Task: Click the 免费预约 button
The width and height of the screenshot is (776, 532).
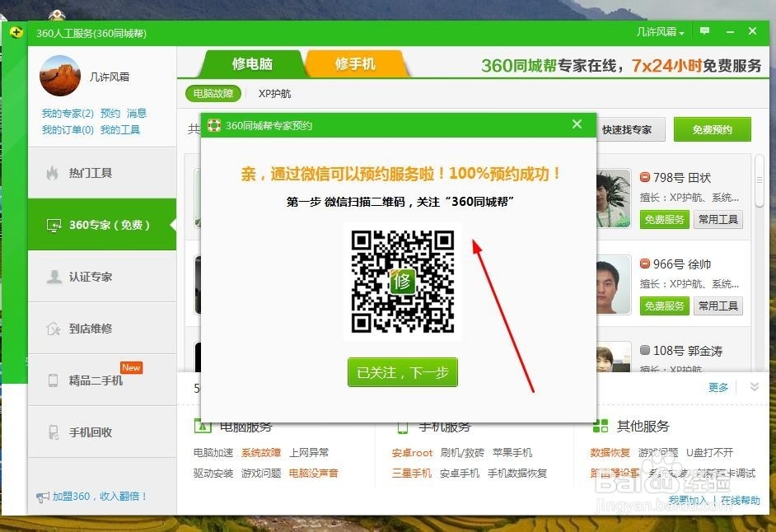Action: coord(713,129)
